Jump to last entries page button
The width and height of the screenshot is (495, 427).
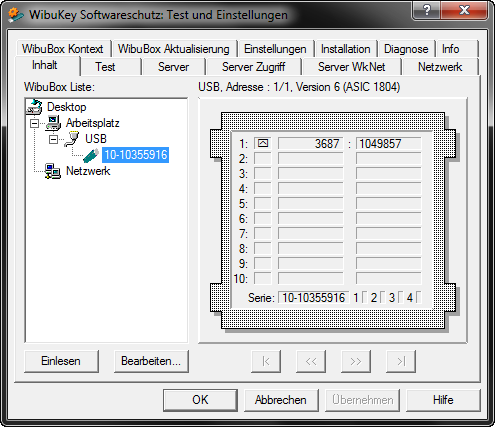click(x=401, y=361)
